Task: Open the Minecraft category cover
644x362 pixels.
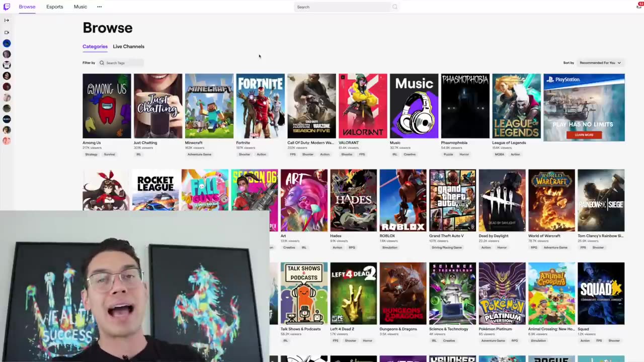Action: (x=209, y=106)
